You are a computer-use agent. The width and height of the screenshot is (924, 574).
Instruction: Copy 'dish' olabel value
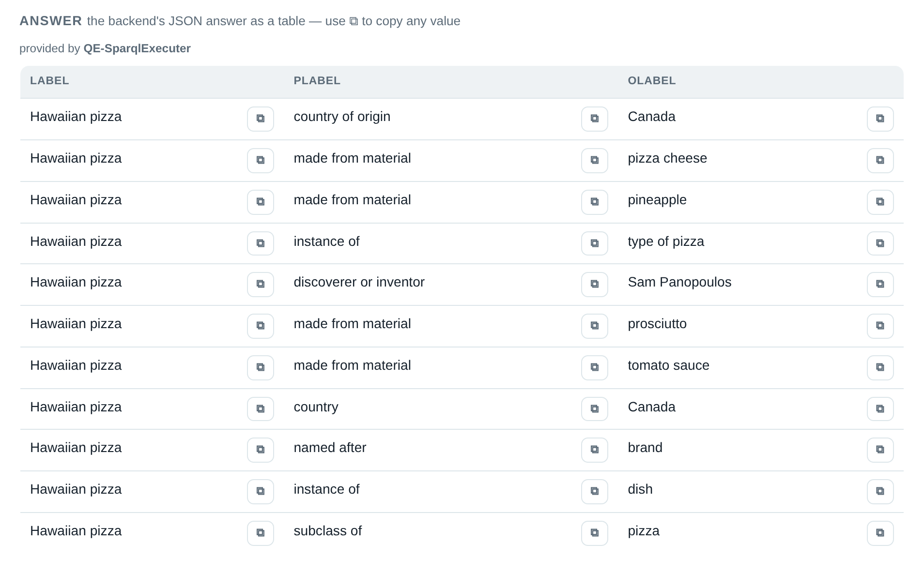880,491
